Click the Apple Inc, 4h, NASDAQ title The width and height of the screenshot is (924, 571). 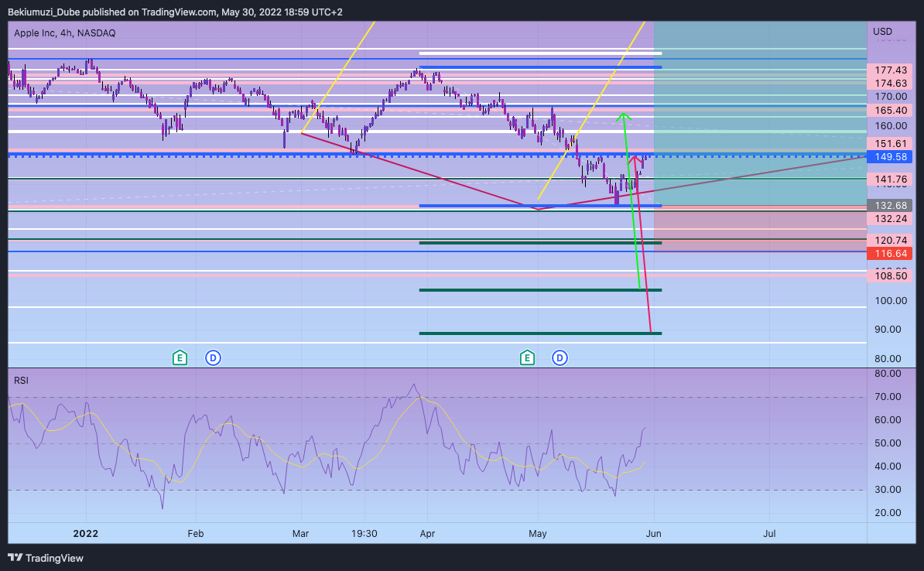click(64, 33)
